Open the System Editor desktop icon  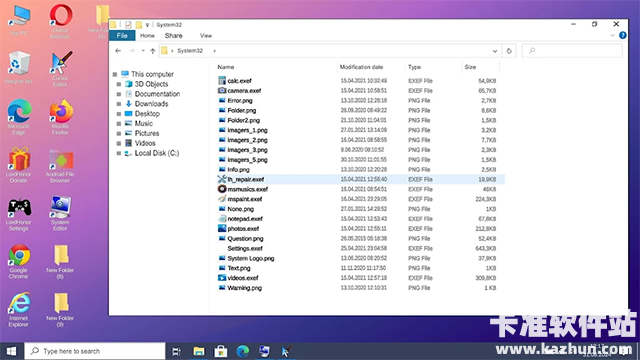coord(60,213)
